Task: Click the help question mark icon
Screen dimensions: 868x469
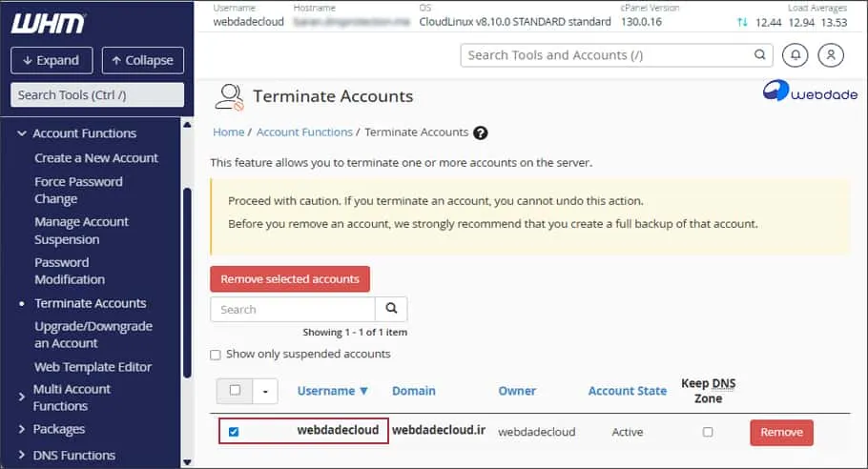Action: [x=481, y=133]
